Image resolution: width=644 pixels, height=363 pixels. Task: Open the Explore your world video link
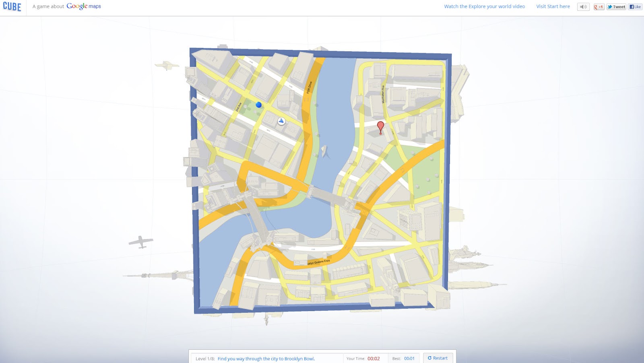[484, 6]
